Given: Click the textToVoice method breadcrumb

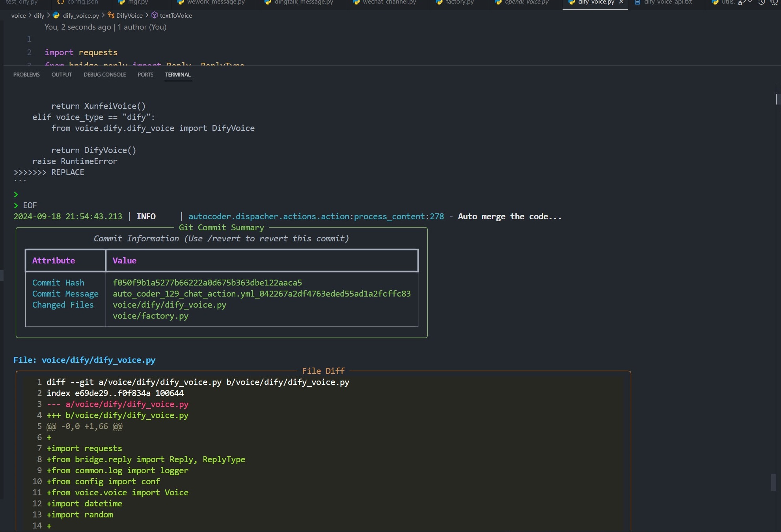Looking at the screenshot, I should point(176,16).
